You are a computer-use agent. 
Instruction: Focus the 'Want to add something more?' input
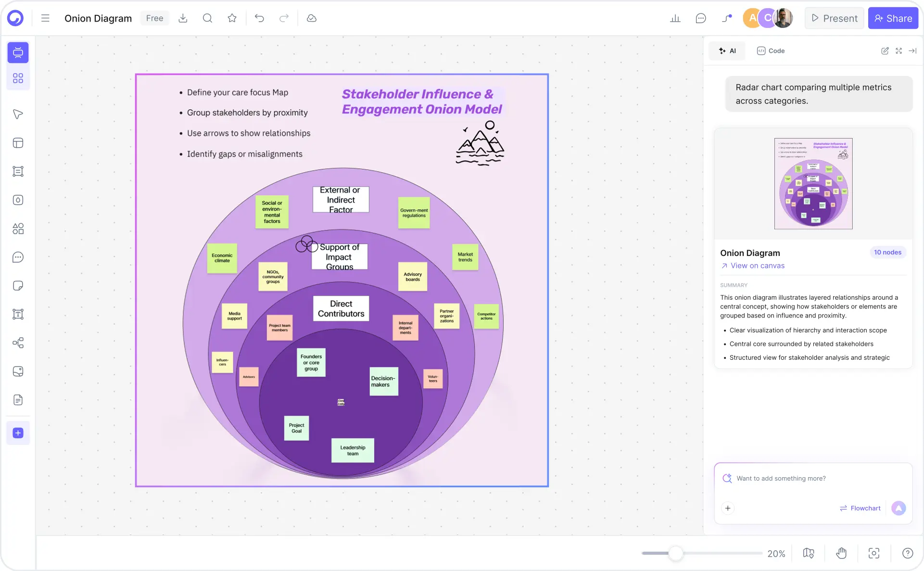click(x=813, y=478)
